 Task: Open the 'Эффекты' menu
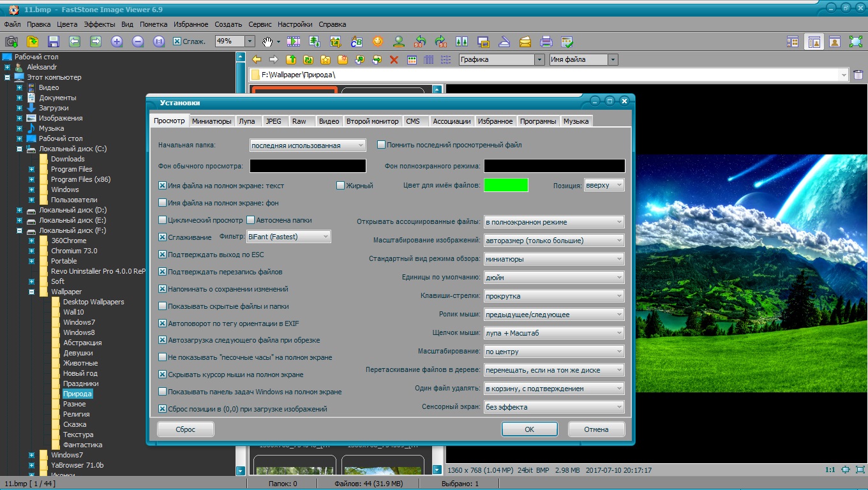pyautogui.click(x=99, y=24)
